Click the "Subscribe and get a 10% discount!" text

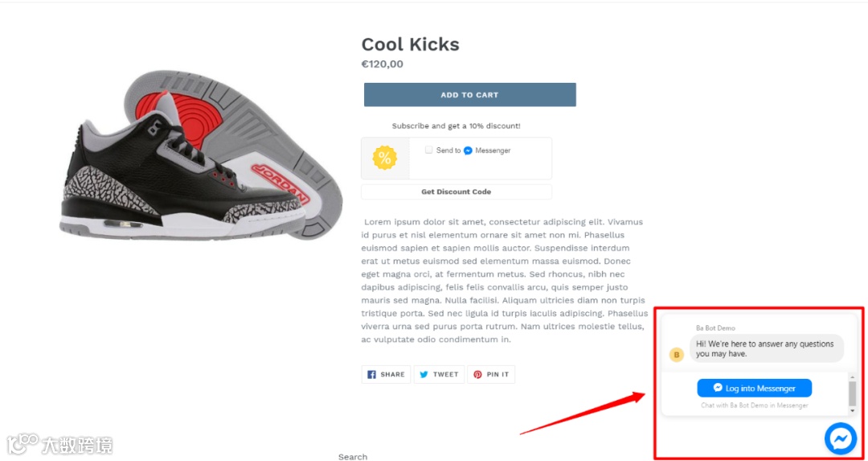(456, 126)
